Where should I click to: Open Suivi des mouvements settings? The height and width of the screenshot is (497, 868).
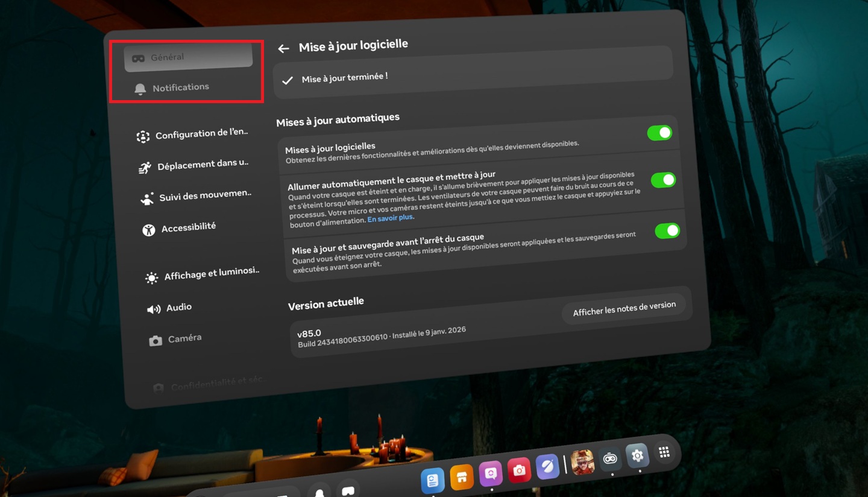pos(204,196)
